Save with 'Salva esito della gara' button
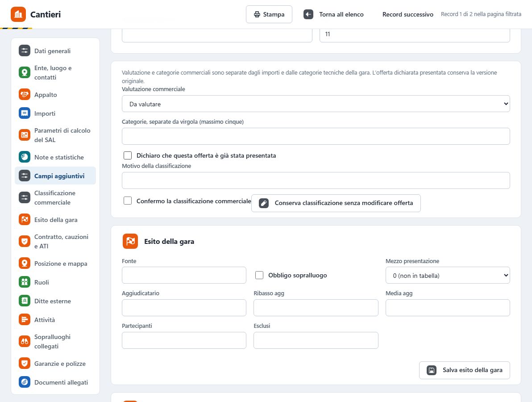The height and width of the screenshot is (402, 532). (465, 370)
